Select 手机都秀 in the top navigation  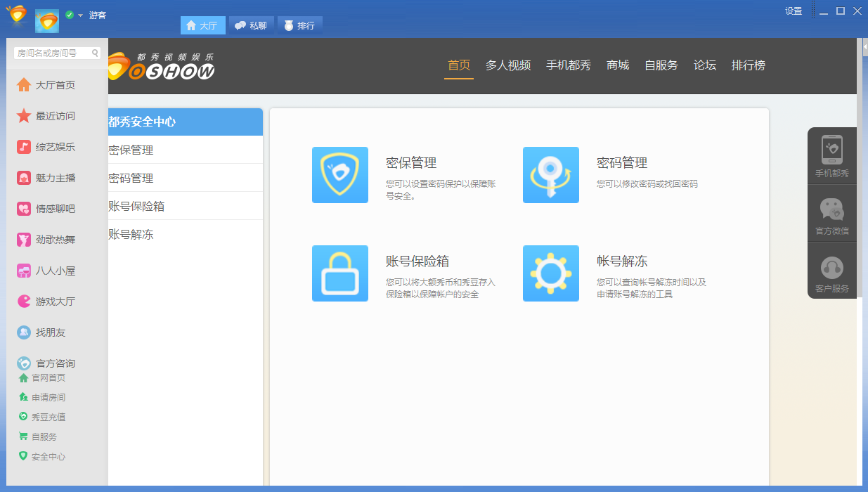pyautogui.click(x=569, y=65)
